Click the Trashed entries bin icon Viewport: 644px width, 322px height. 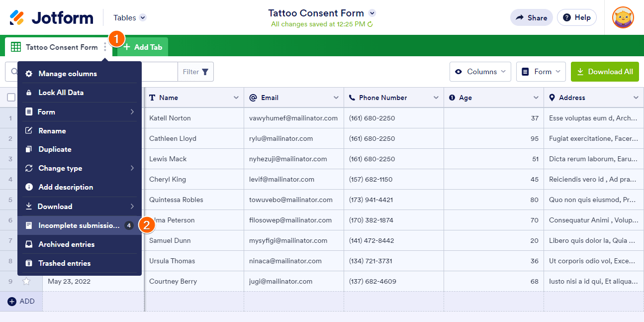pos(29,263)
